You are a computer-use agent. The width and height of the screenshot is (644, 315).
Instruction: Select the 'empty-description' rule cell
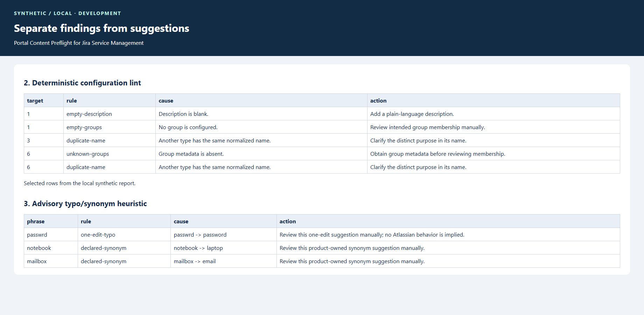tap(110, 114)
